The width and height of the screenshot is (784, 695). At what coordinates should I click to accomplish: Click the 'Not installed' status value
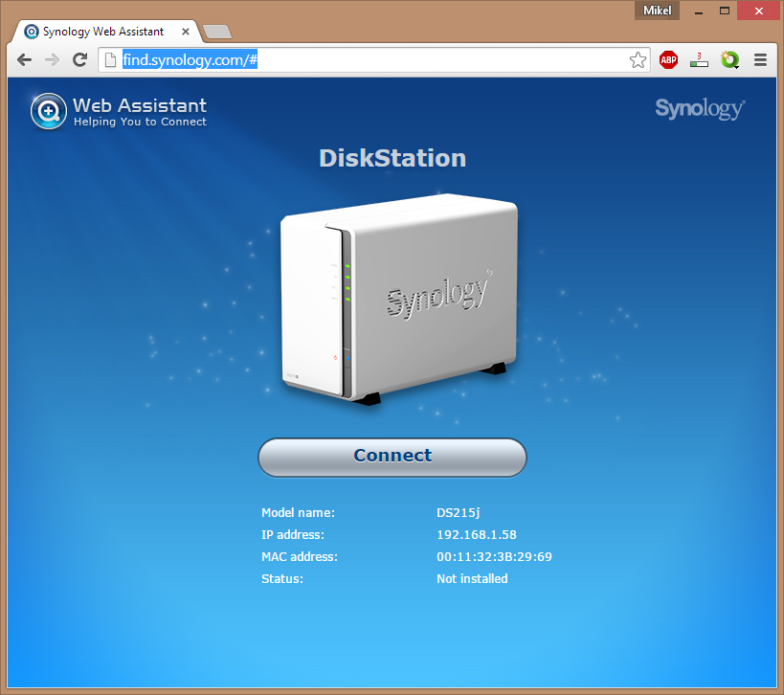click(472, 578)
